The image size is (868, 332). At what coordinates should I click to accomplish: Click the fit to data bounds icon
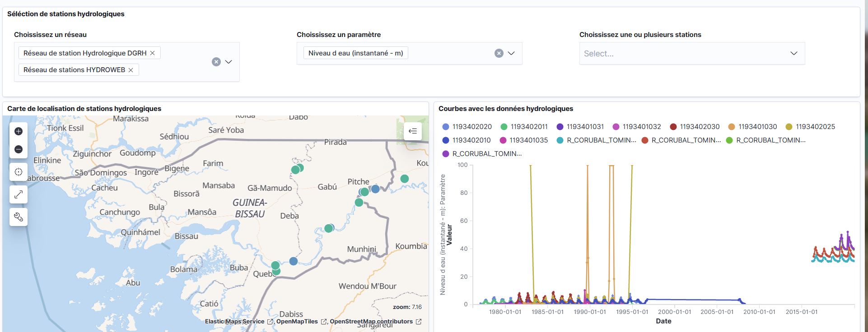point(19,172)
